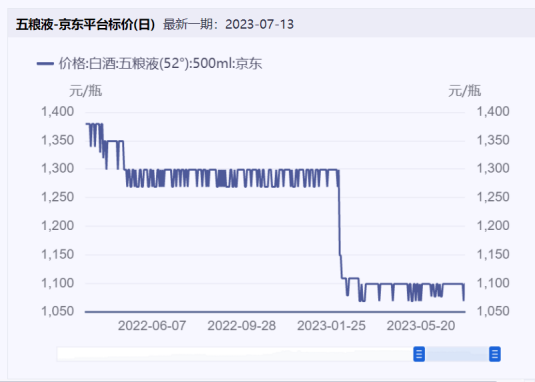Click the 1,400 label on left axis
Viewport: 535px width, 382px height.
(x=57, y=112)
